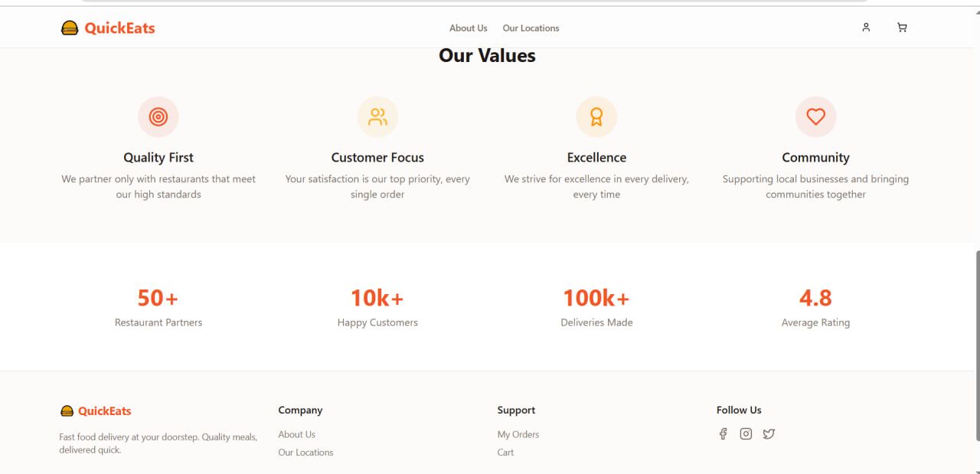This screenshot has height=474, width=980.
Task: Open the Facebook icon in footer
Action: (x=723, y=434)
